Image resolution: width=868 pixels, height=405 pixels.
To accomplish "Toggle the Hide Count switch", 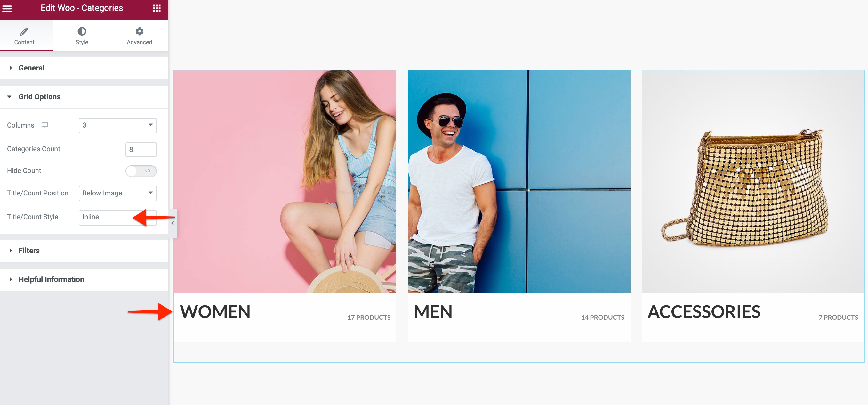I will click(140, 171).
